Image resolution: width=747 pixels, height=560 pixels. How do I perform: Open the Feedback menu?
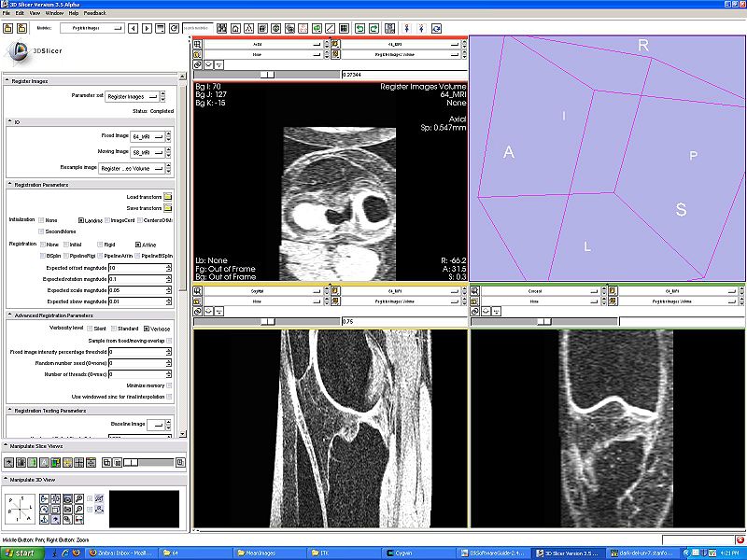tap(95, 13)
